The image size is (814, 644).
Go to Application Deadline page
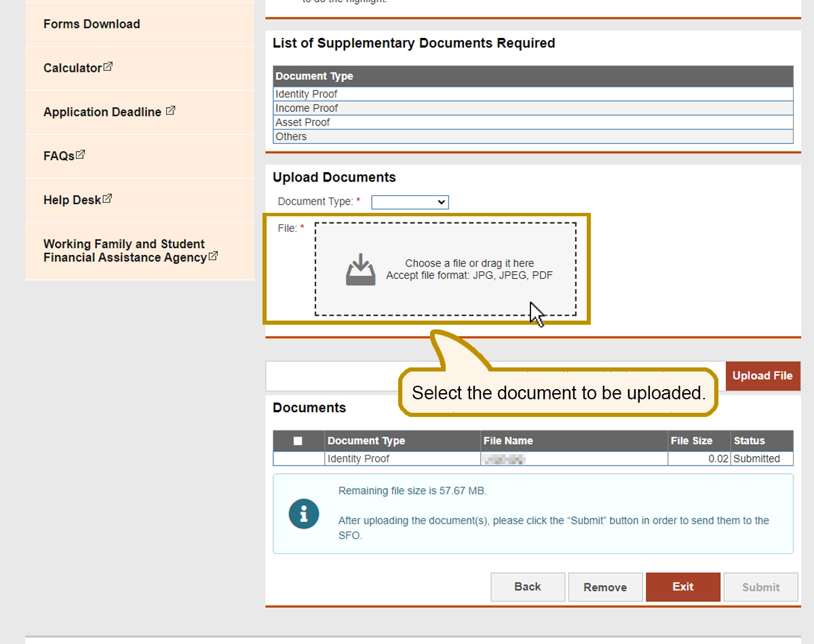tap(102, 112)
